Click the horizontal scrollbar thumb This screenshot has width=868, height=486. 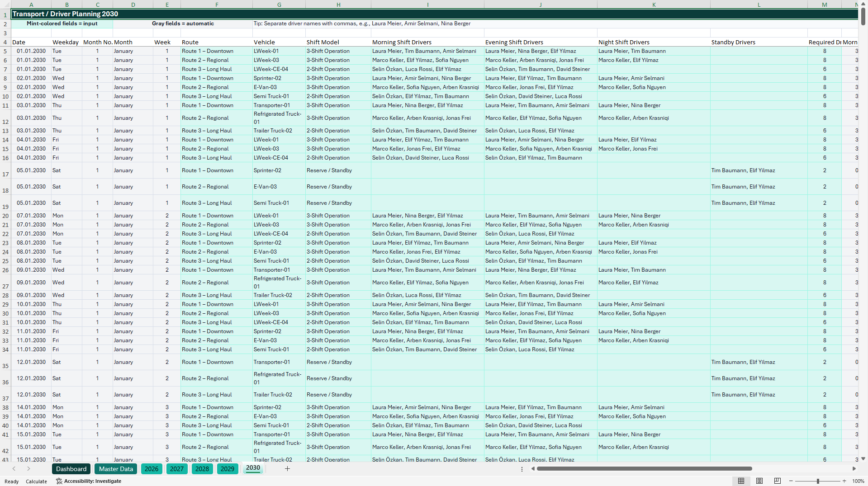click(x=644, y=469)
